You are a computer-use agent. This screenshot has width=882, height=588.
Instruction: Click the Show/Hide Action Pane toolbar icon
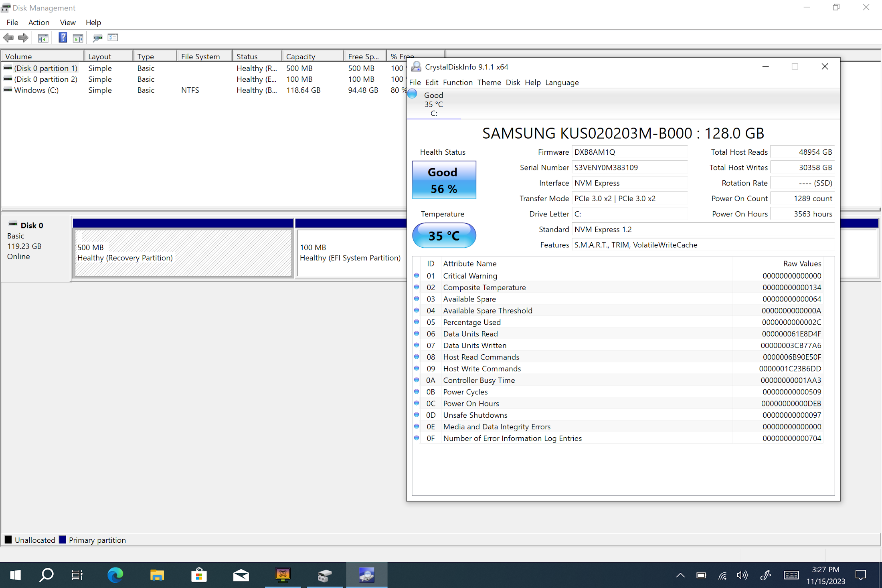78,38
